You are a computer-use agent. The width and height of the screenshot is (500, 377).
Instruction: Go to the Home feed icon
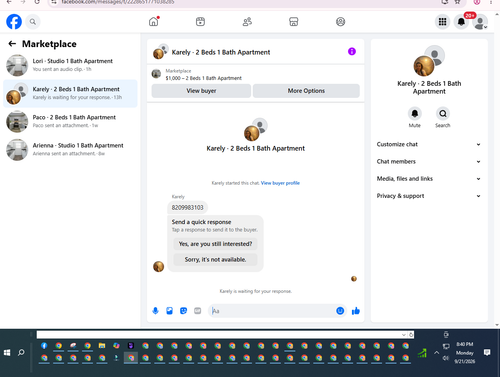click(154, 22)
